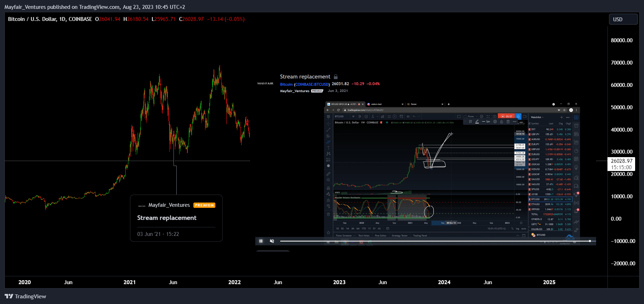Image resolution: width=644 pixels, height=304 pixels.
Task: In video, open the Text Notes tab
Action: 364,236
